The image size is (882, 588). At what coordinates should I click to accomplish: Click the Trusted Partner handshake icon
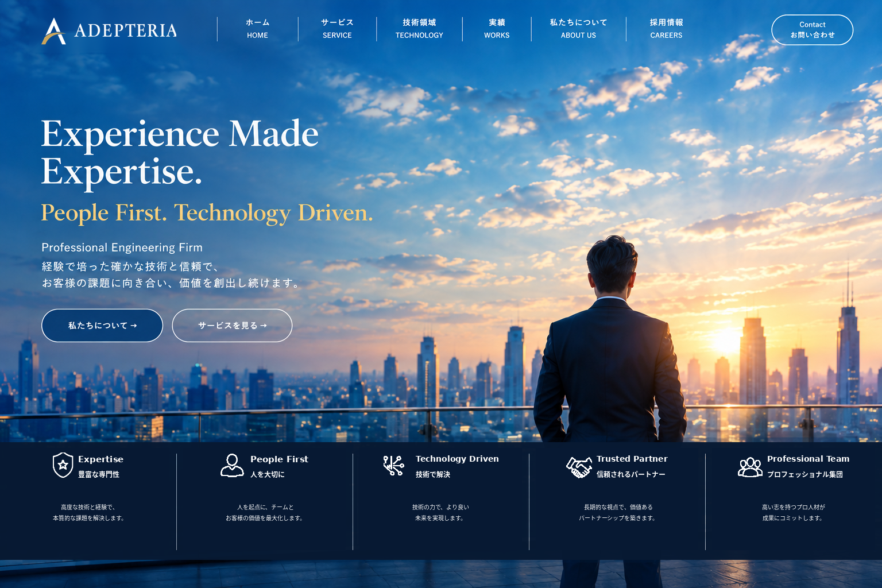pyautogui.click(x=579, y=467)
